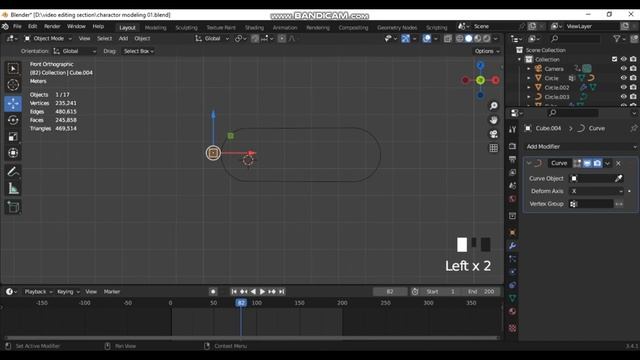Open the Deform Axis X dropdown
The width and height of the screenshot is (640, 360).
point(597,191)
